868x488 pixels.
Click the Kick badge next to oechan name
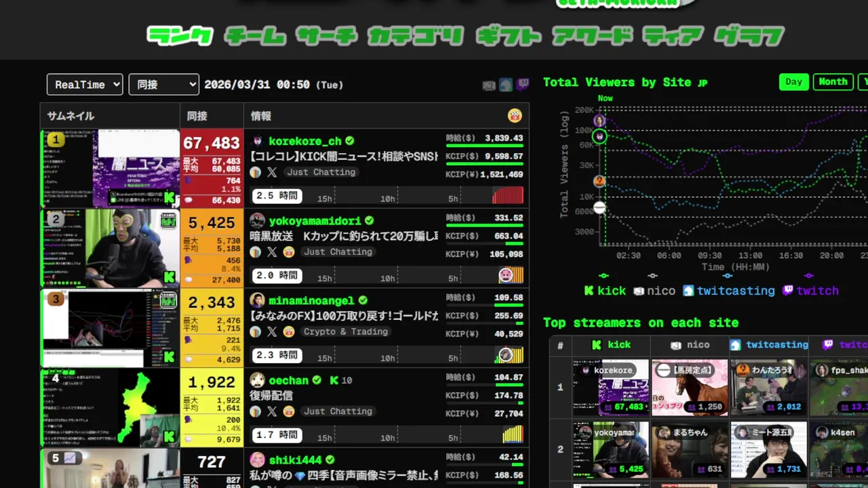[334, 381]
